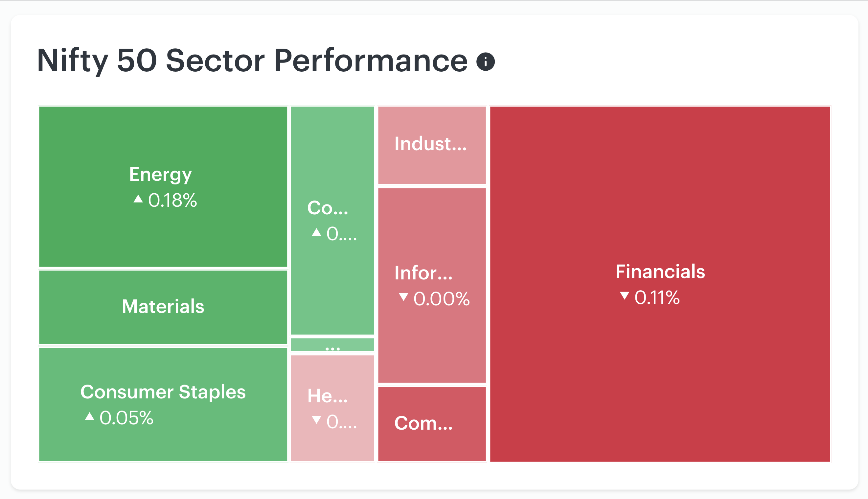Select the truncated Co... green tile
This screenshot has width=868, height=499.
(x=332, y=220)
